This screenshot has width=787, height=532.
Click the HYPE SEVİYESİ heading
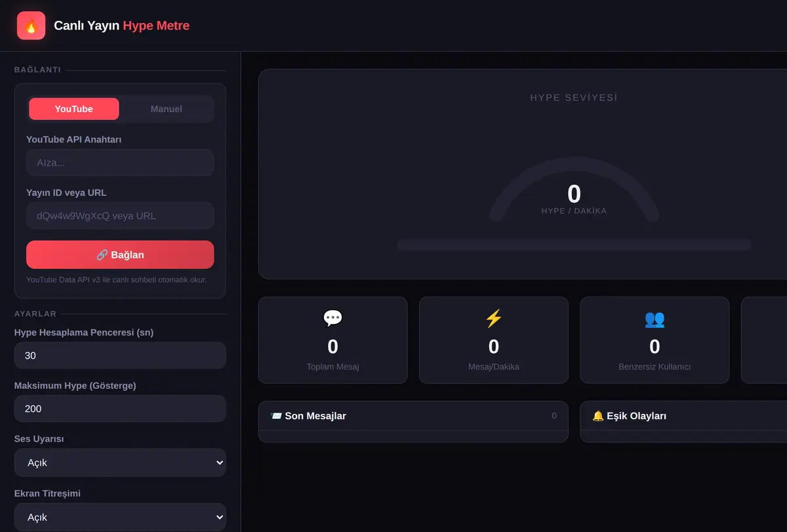[x=574, y=98]
